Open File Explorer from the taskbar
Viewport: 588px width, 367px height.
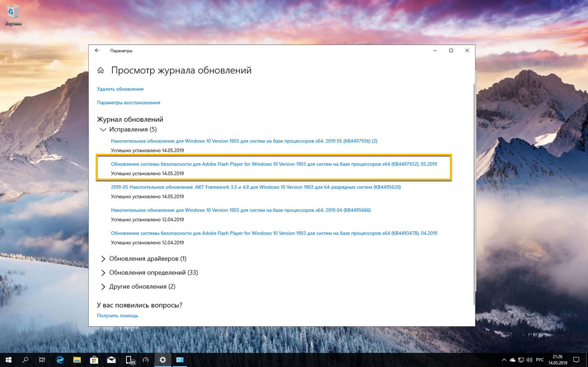point(77,360)
